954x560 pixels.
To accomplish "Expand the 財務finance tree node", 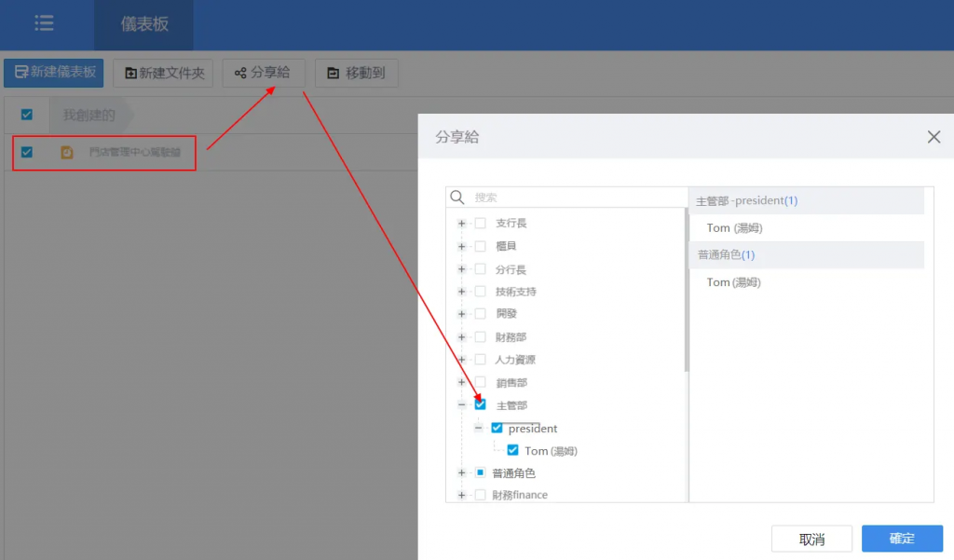I will click(x=461, y=495).
